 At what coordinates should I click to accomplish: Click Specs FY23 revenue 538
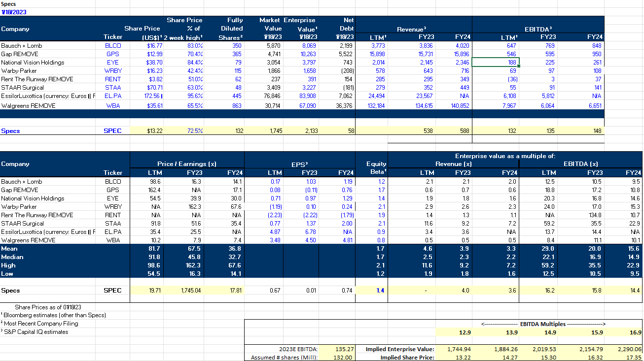(x=427, y=131)
